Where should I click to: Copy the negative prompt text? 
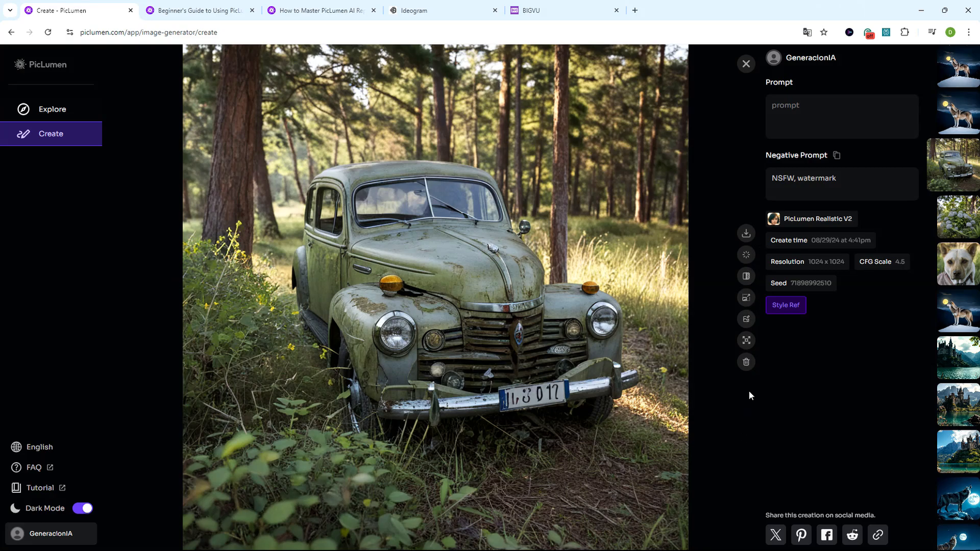click(x=837, y=156)
